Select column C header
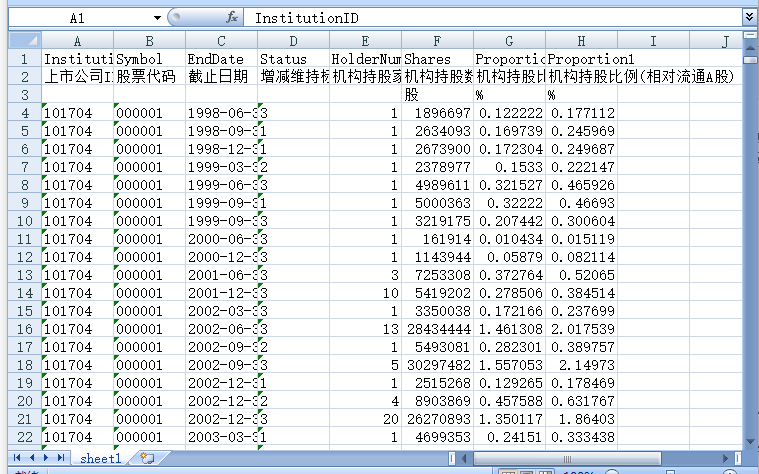 click(x=221, y=41)
